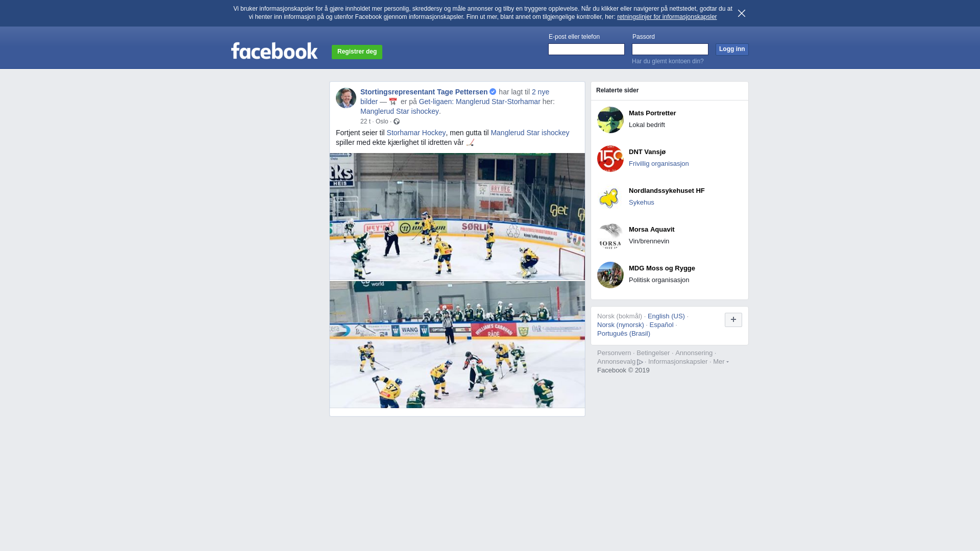Expand the Mer footer menu
The height and width of the screenshot is (551, 980).
pos(721,362)
